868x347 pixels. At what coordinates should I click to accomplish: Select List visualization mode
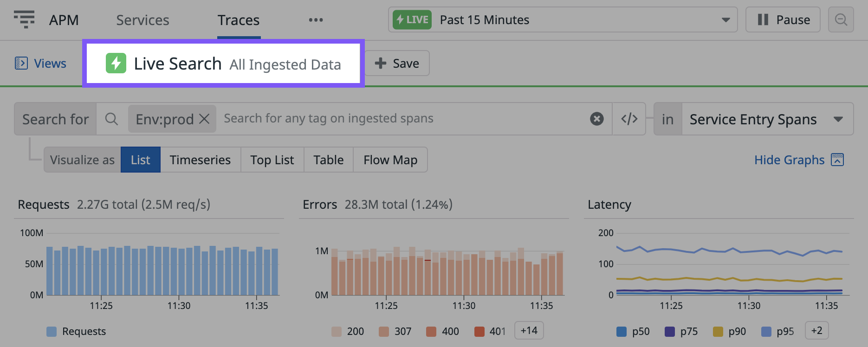[x=140, y=160]
